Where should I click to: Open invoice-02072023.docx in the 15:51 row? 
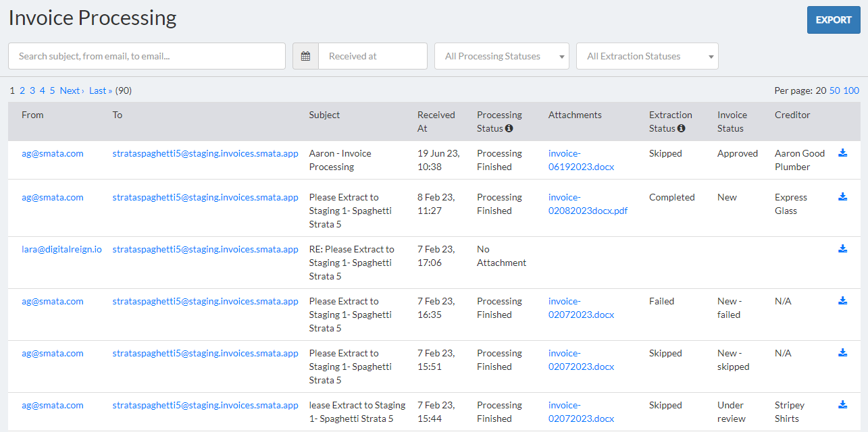click(x=581, y=360)
